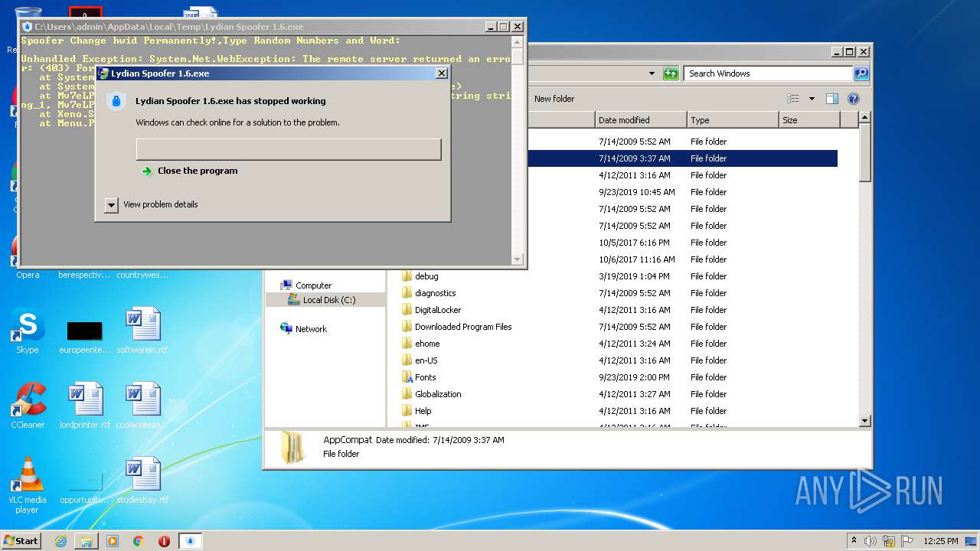The height and width of the screenshot is (551, 980).
Task: Select the europeente desktop file
Action: pyautogui.click(x=85, y=337)
